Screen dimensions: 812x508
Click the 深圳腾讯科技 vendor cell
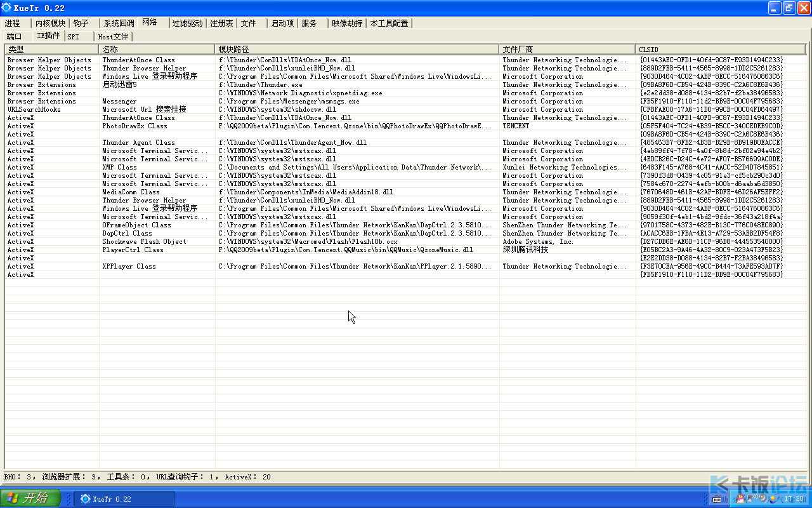pos(525,250)
